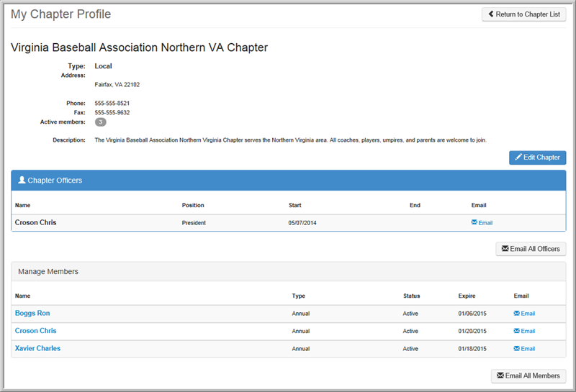Click the person icon in the Chapter Officers header
Screen dimensions: 576x392
point(22,180)
